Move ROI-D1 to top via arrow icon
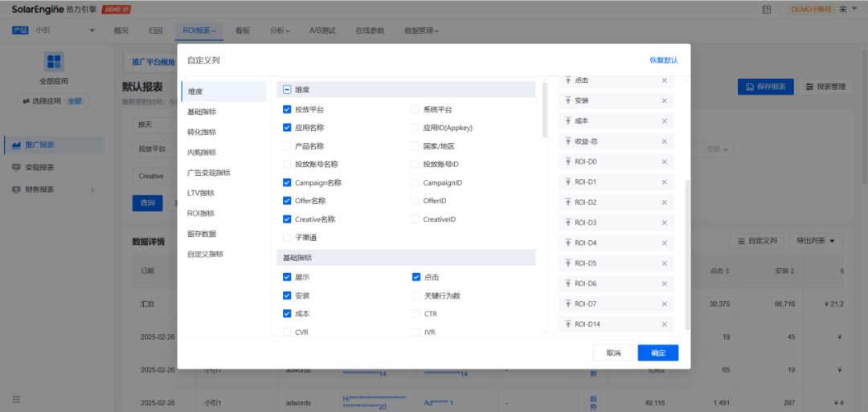This screenshot has width=868, height=412. [567, 182]
